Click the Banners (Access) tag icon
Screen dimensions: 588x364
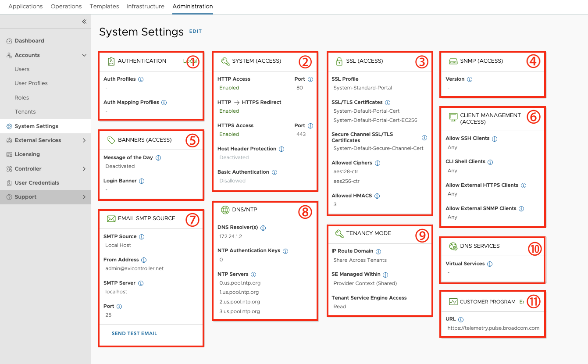[111, 140]
